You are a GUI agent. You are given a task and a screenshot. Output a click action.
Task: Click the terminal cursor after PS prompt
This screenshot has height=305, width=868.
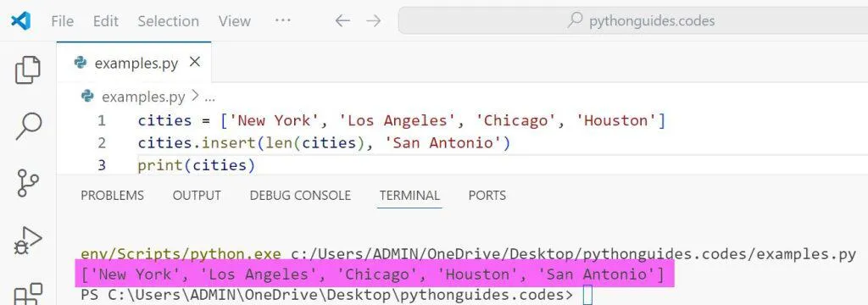pos(588,294)
